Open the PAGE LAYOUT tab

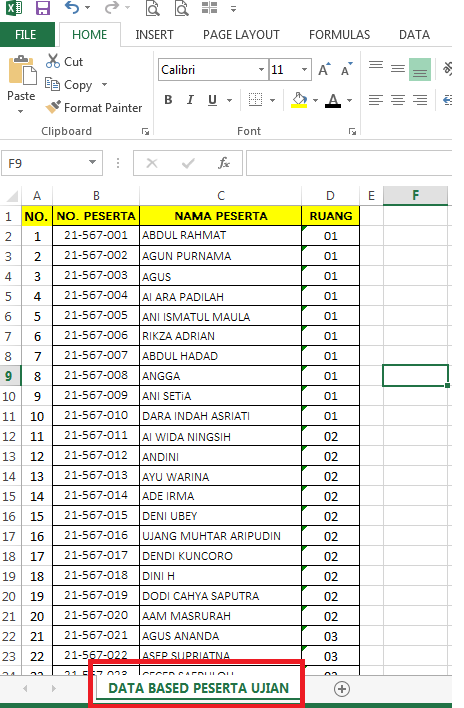tap(241, 35)
